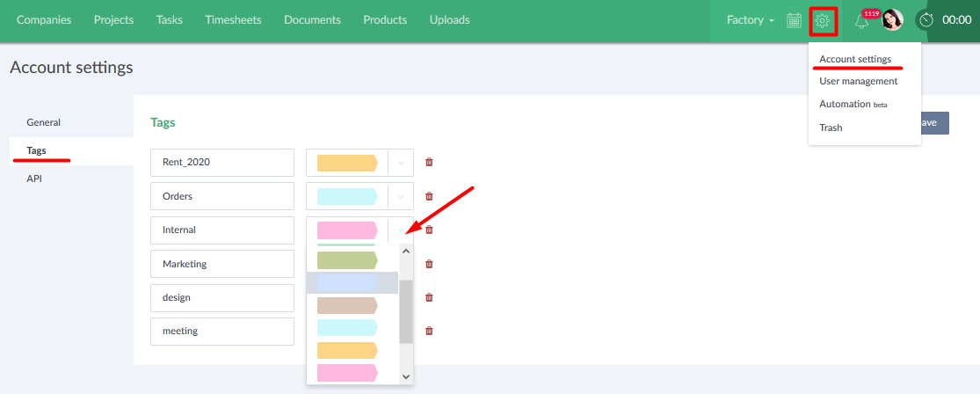
Task: Collapse the Internal tag color dropdown
Action: coord(401,230)
